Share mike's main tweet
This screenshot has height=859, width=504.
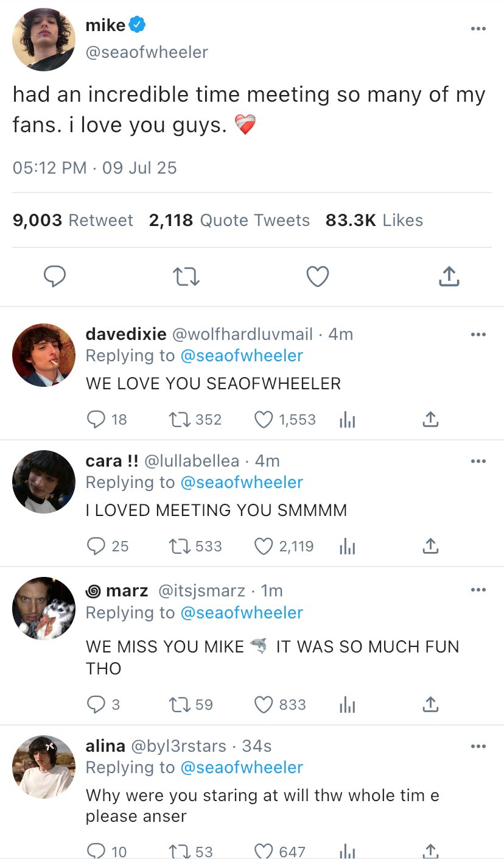[449, 277]
